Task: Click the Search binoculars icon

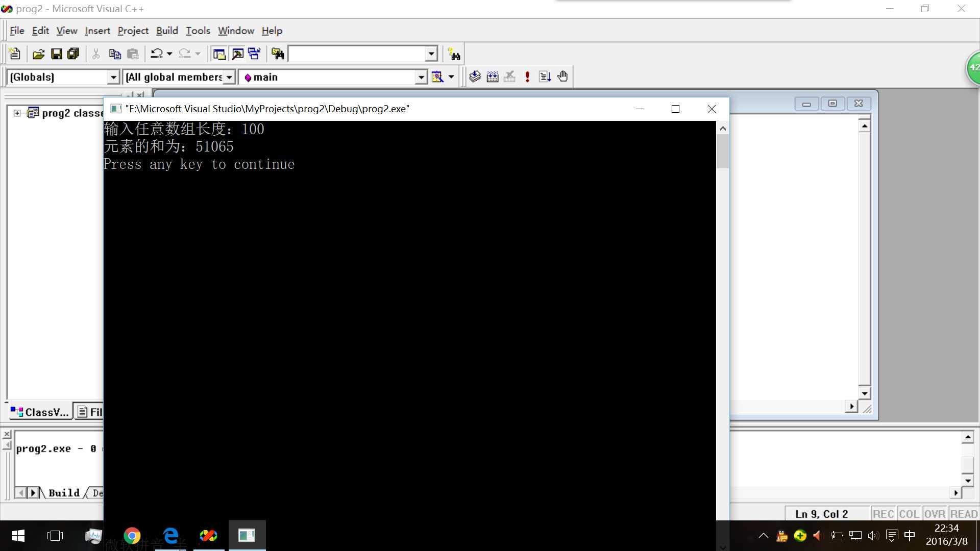Action: pyautogui.click(x=454, y=54)
